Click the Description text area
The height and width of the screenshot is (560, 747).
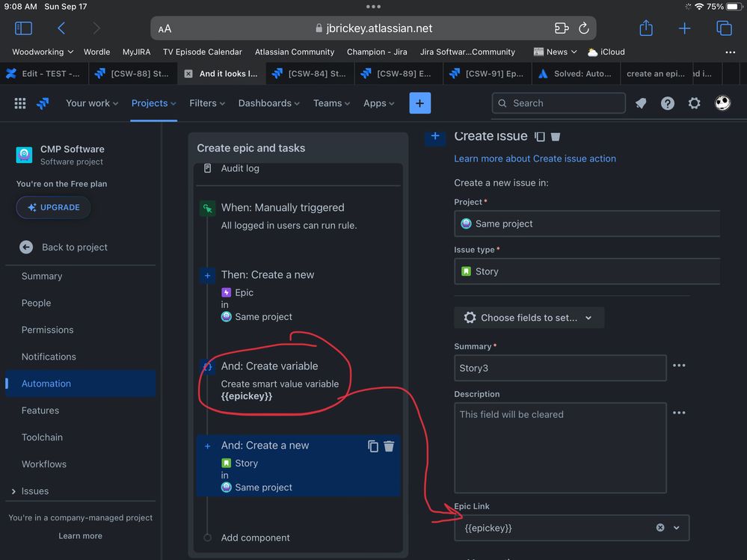560,448
